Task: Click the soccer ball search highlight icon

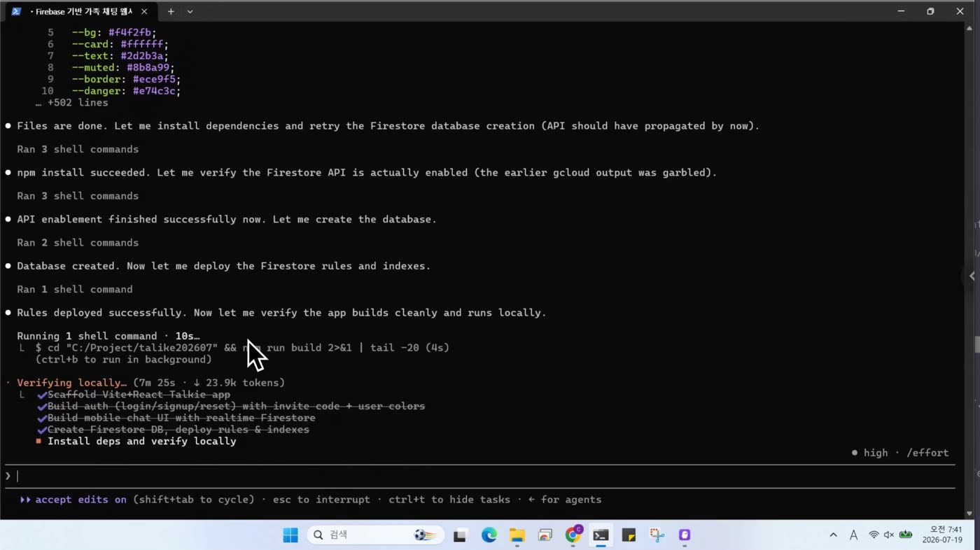Action: (x=425, y=535)
